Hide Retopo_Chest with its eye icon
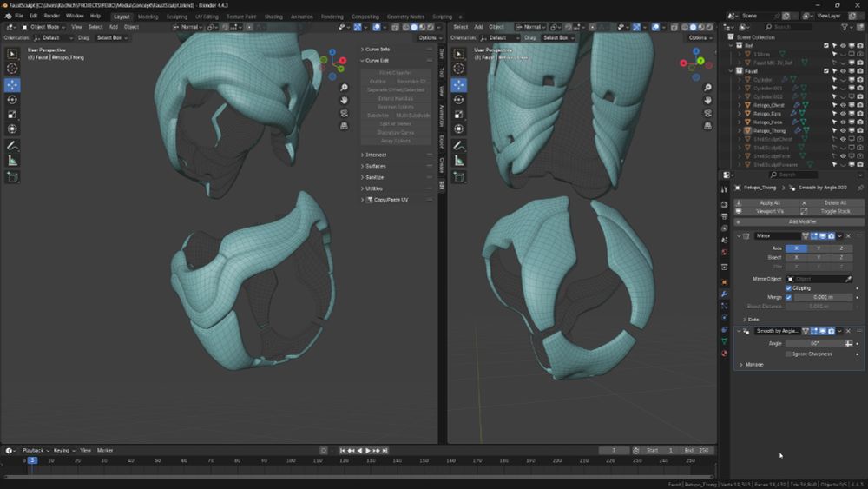The image size is (868, 489). point(843,105)
